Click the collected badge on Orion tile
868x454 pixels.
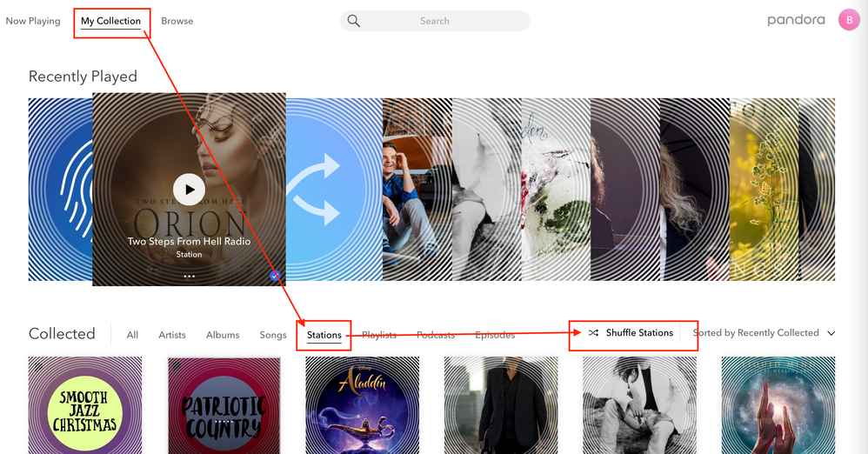(274, 276)
